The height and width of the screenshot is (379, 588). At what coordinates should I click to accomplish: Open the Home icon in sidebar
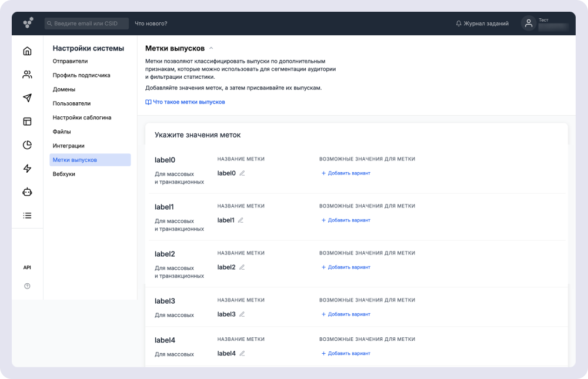click(27, 51)
